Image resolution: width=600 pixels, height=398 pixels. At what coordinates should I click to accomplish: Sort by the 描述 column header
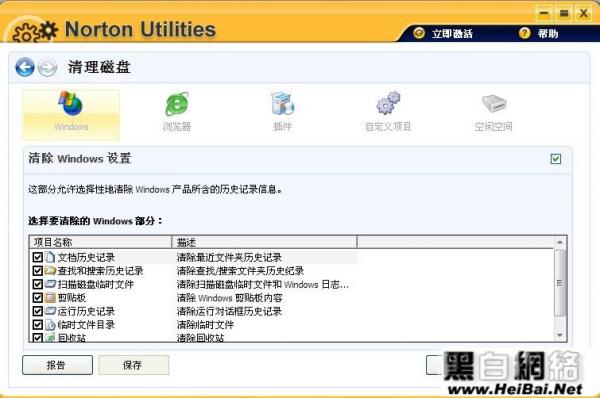[264, 242]
